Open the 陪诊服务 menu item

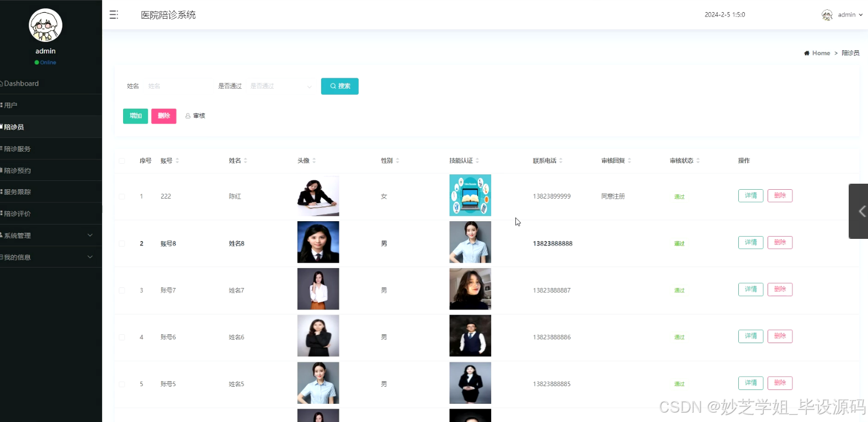click(x=51, y=149)
